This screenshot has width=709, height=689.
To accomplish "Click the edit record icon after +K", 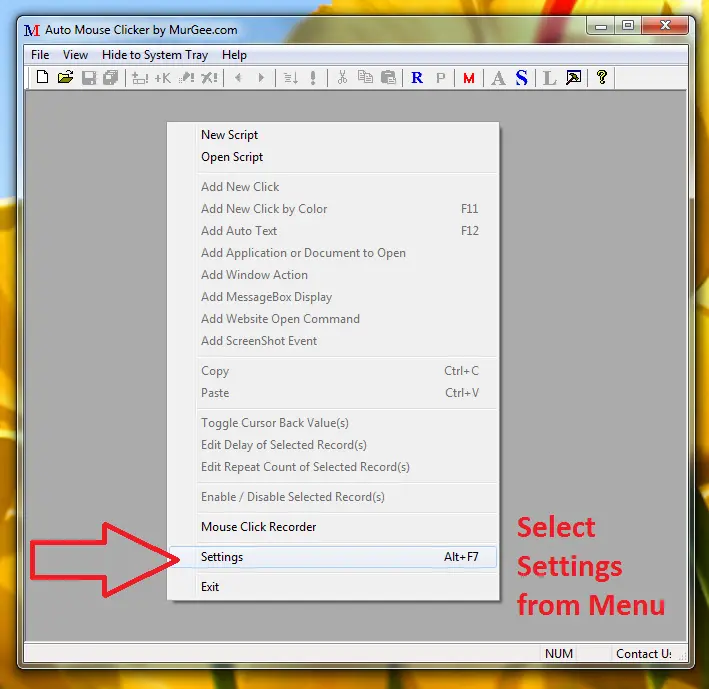I will (186, 78).
